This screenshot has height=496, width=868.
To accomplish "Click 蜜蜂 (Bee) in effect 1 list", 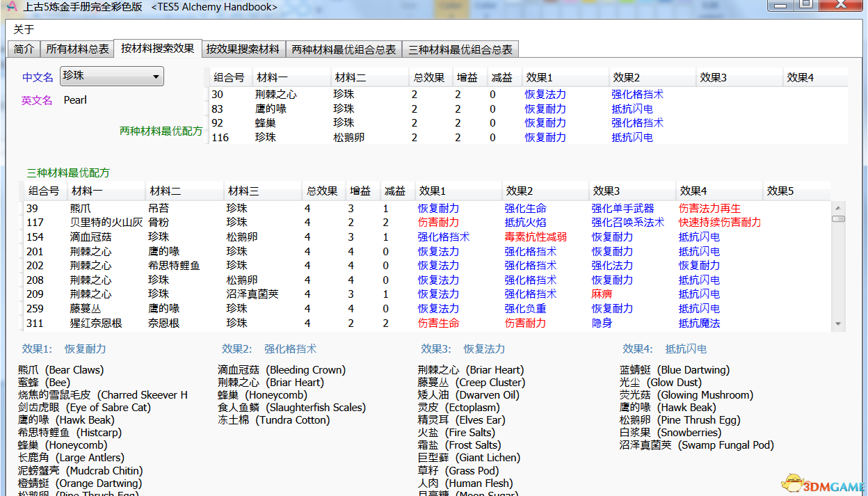I will [x=45, y=383].
